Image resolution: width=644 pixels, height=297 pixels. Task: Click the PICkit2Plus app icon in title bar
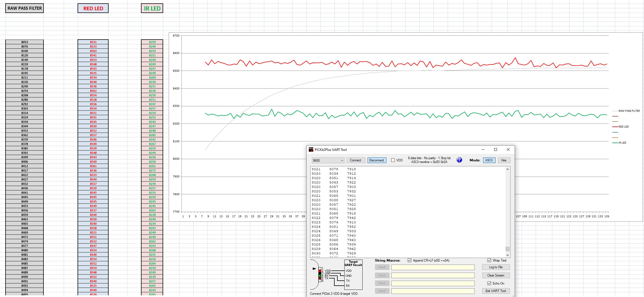pos(311,149)
